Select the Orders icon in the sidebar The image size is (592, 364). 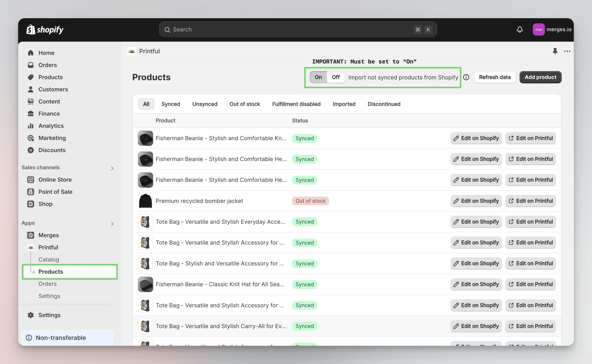(31, 65)
